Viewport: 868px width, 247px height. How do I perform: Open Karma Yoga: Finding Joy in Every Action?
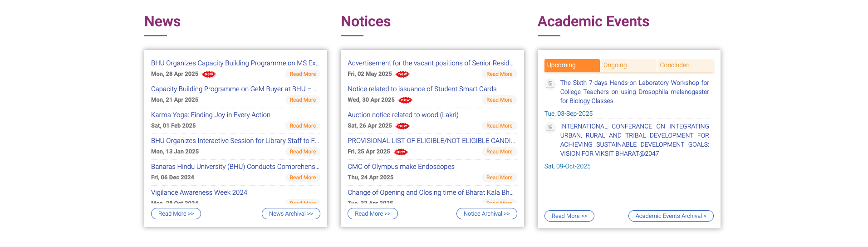211,115
